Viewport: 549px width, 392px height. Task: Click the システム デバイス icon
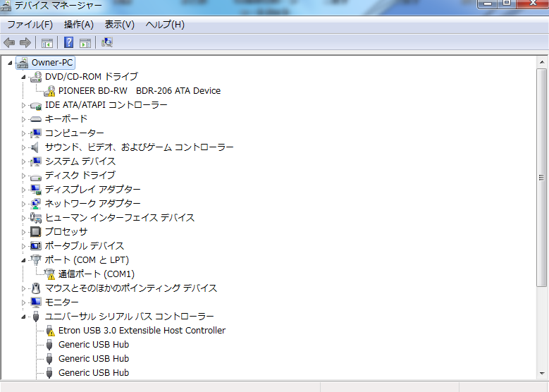(x=36, y=161)
